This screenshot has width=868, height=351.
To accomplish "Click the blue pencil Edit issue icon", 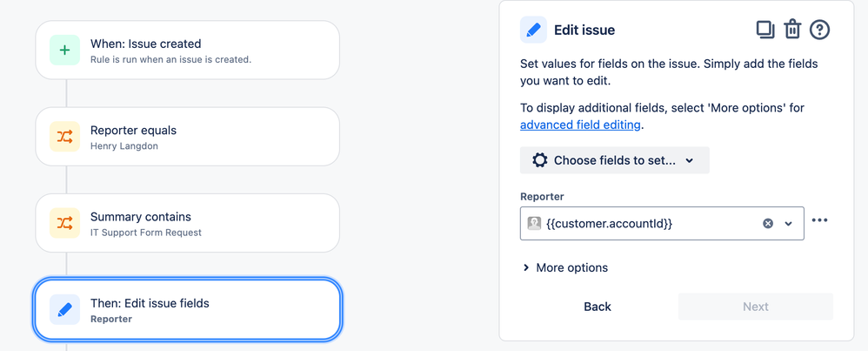I will pyautogui.click(x=534, y=30).
